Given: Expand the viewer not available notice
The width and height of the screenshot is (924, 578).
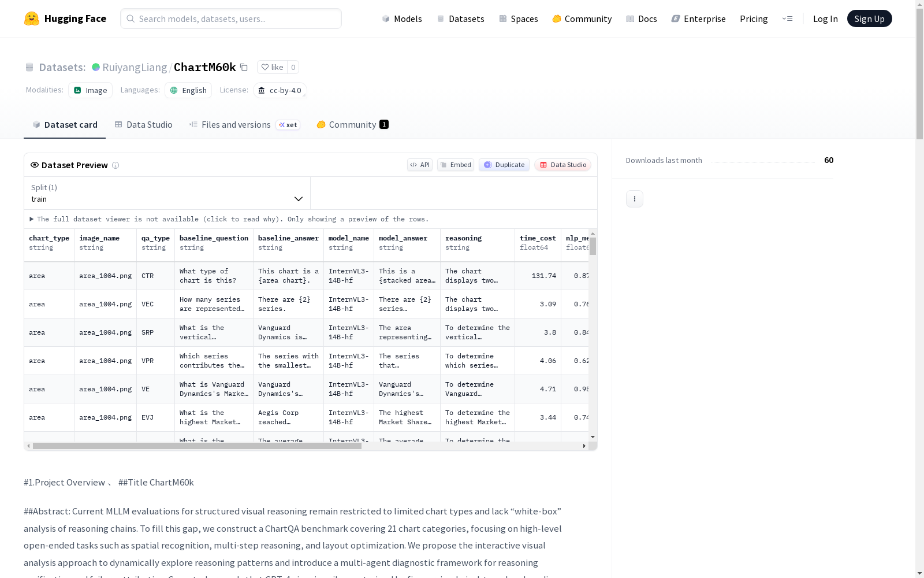Looking at the screenshot, I should coord(229,219).
